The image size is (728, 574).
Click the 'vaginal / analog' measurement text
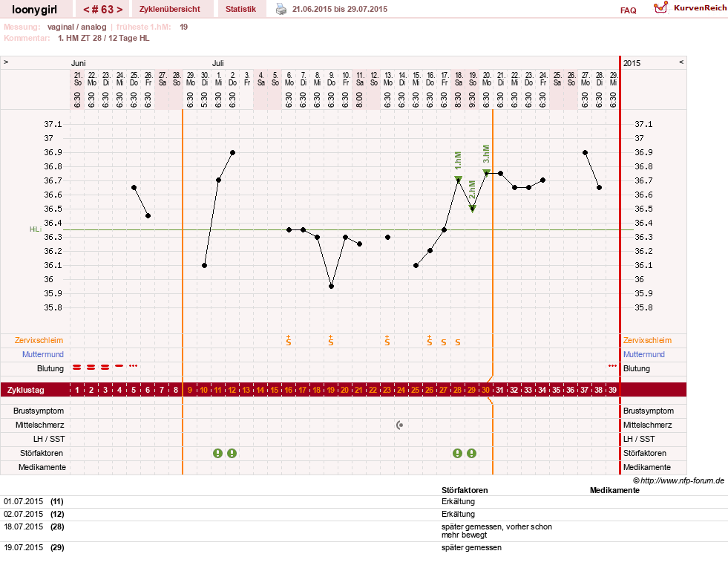76,27
